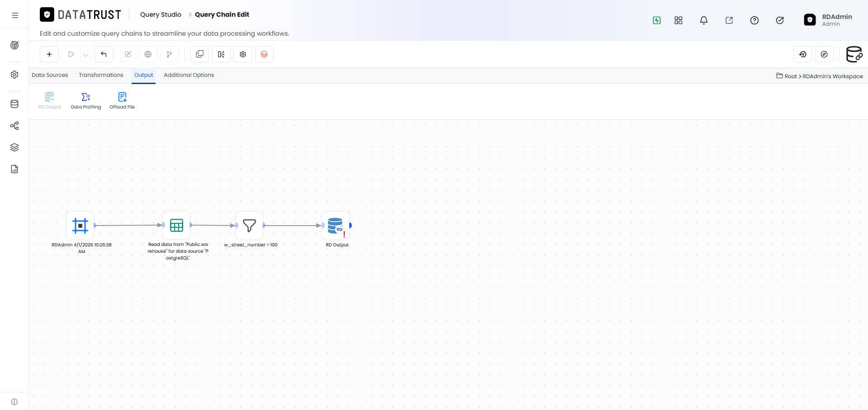Open Root RDAdmin's Workspace folder path
The width and height of the screenshot is (868, 410).
819,76
